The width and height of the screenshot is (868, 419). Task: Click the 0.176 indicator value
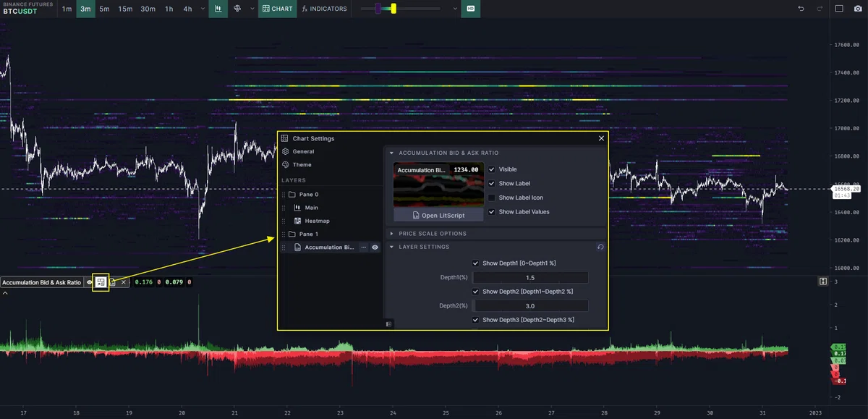tap(144, 282)
